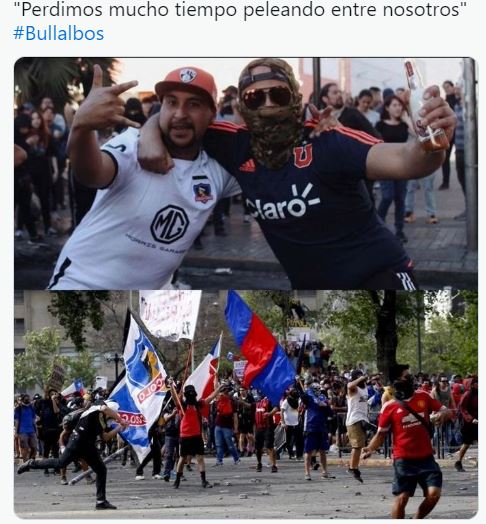This screenshot has width=486, height=524.
Task: Click the red U badge on blue jersey
Action: pos(303,156)
